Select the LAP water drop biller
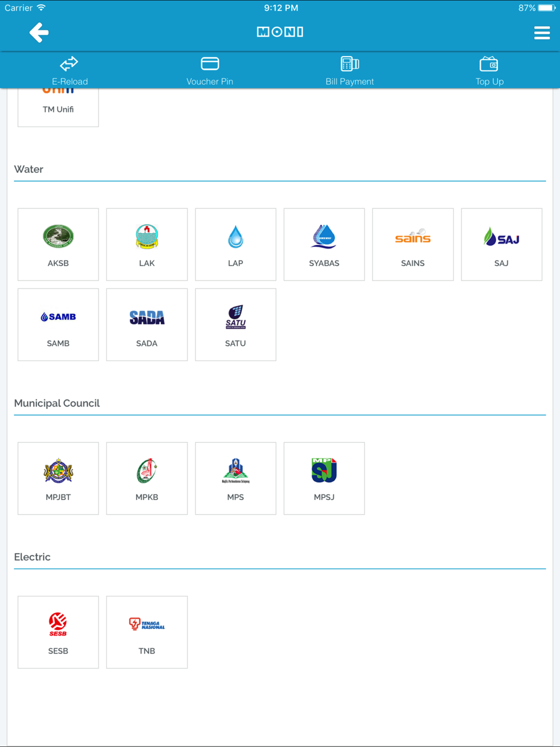 [236, 244]
